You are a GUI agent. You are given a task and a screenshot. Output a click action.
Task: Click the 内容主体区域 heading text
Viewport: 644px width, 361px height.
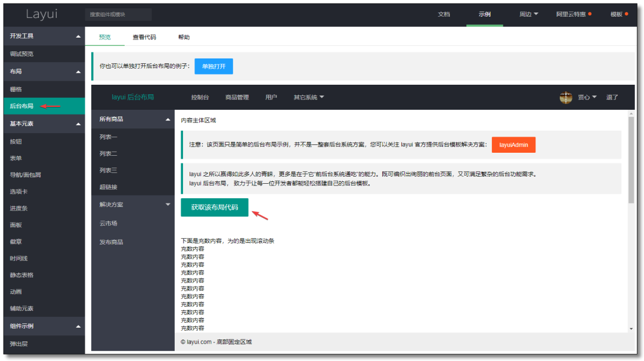point(199,121)
